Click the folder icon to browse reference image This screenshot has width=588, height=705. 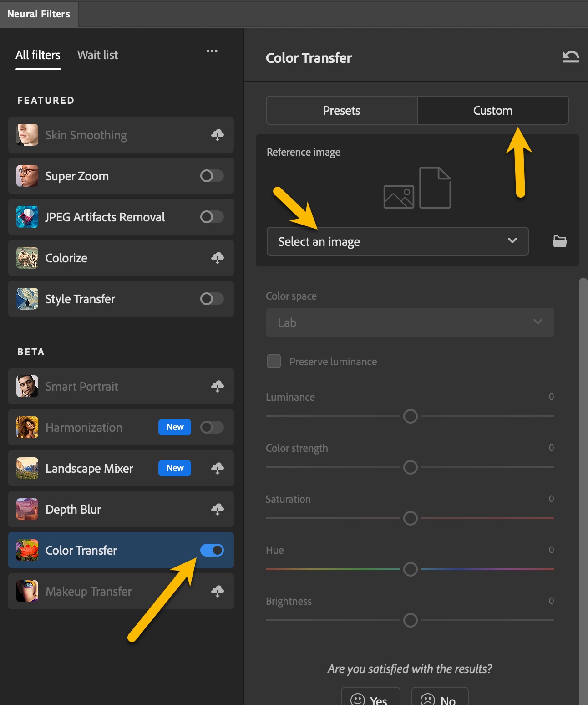[559, 241]
